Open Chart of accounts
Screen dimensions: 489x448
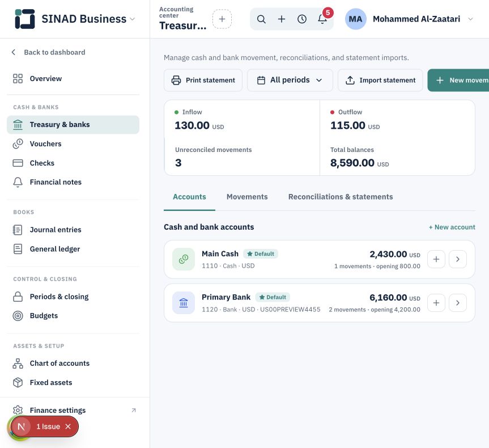(73, 364)
